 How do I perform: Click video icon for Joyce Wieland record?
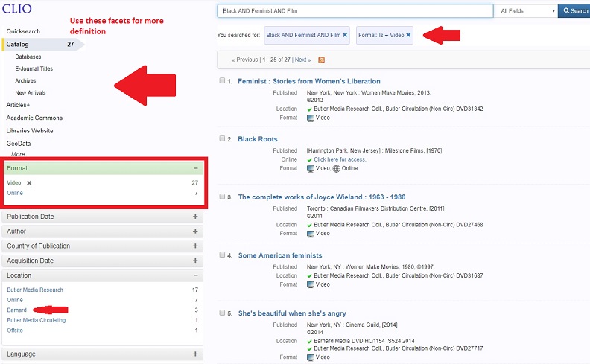[311, 234]
